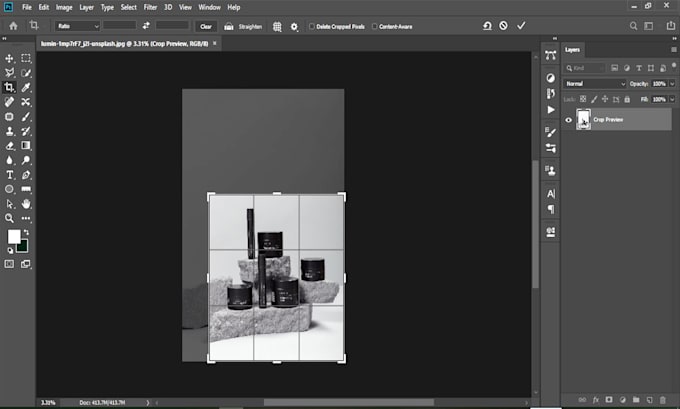This screenshot has height=409, width=680.
Task: Pick the Eyedropper tool
Action: click(26, 87)
